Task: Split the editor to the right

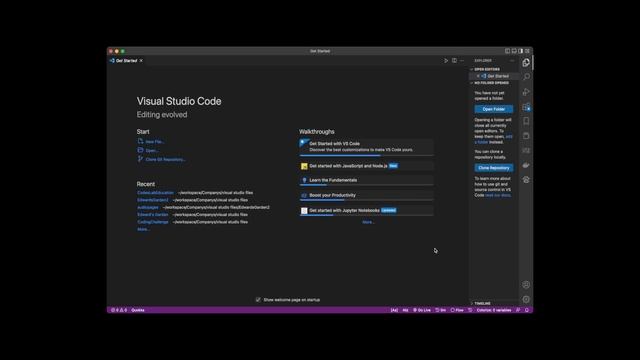Action: click(454, 60)
